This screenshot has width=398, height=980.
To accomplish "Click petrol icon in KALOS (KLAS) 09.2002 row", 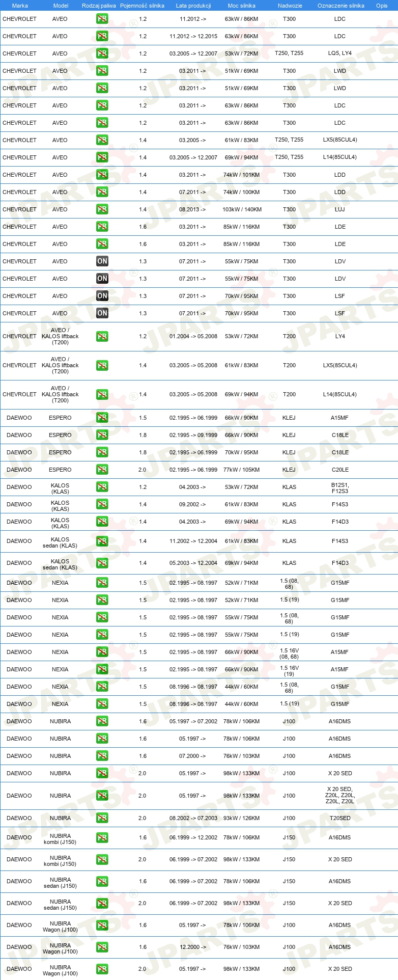I will 102,504.
